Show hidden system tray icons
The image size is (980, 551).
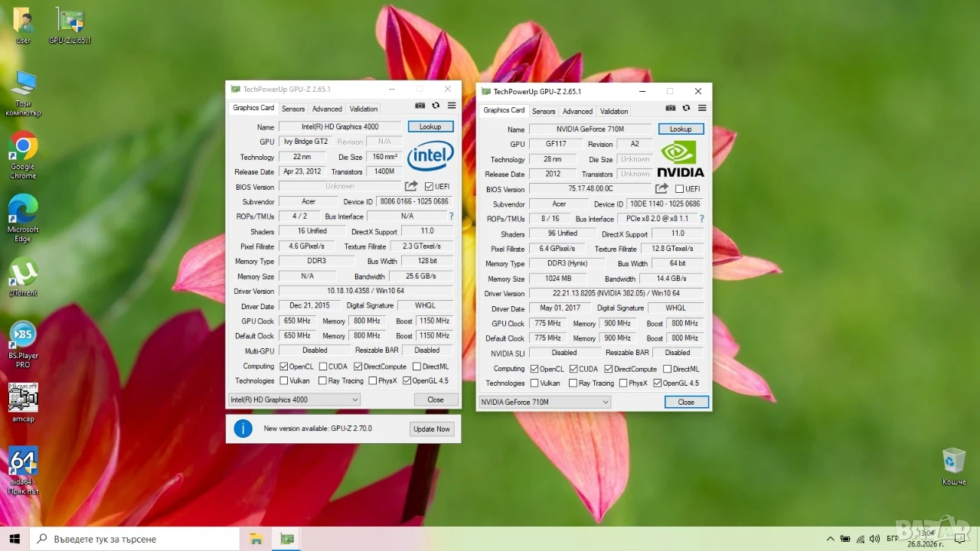(830, 539)
